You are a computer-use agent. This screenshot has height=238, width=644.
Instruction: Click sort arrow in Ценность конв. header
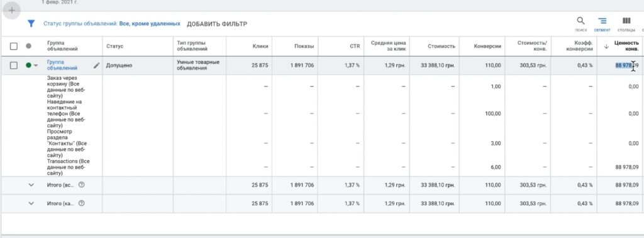606,46
